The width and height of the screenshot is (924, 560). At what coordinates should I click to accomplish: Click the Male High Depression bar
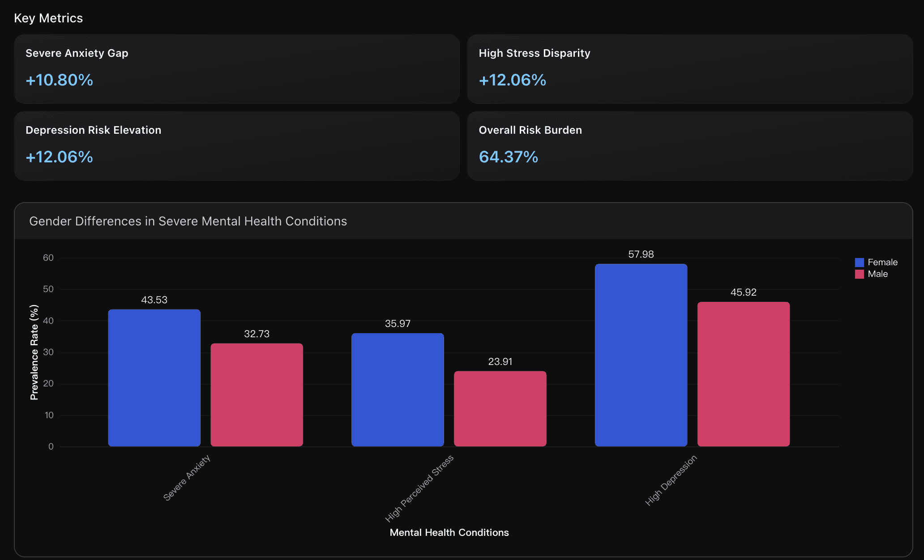point(743,374)
